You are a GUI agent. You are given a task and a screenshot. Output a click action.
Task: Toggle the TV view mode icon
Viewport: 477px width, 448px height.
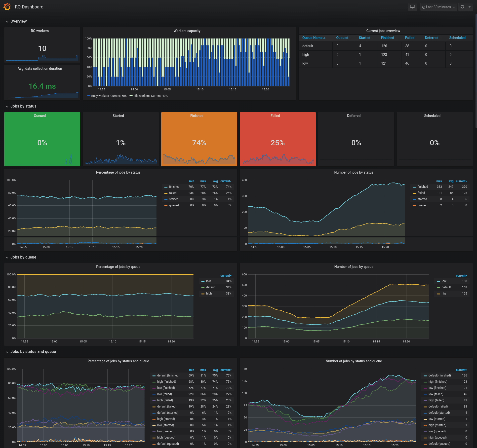click(x=412, y=7)
